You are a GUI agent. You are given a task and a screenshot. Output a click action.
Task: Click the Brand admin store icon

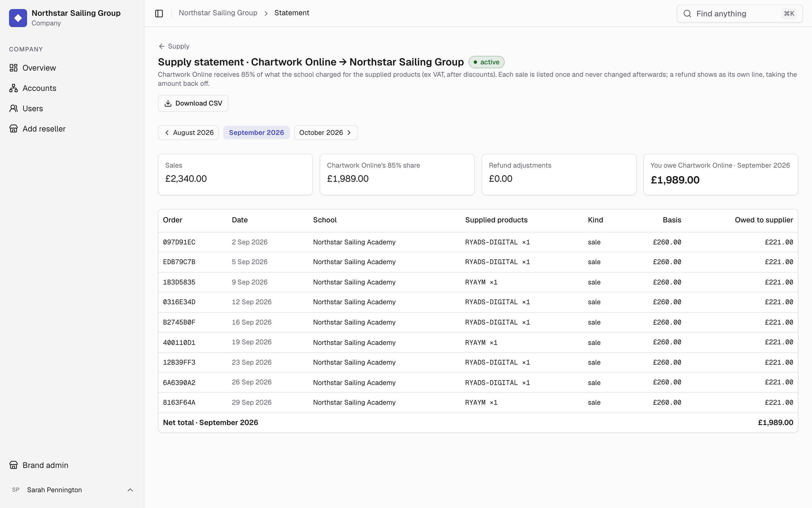coord(14,465)
